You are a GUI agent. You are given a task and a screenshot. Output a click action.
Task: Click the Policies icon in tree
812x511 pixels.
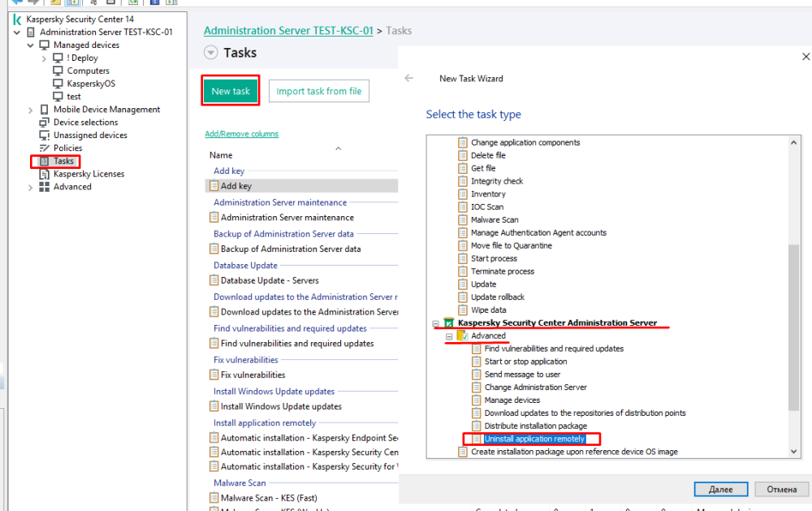tap(45, 148)
